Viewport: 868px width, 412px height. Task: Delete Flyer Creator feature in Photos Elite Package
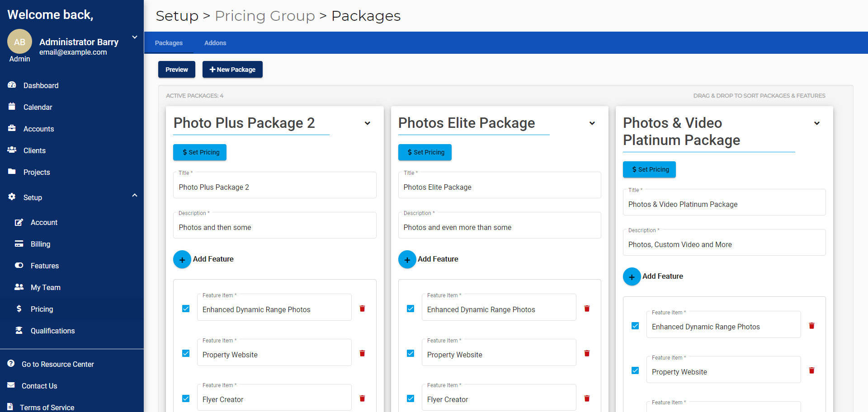coord(587,398)
